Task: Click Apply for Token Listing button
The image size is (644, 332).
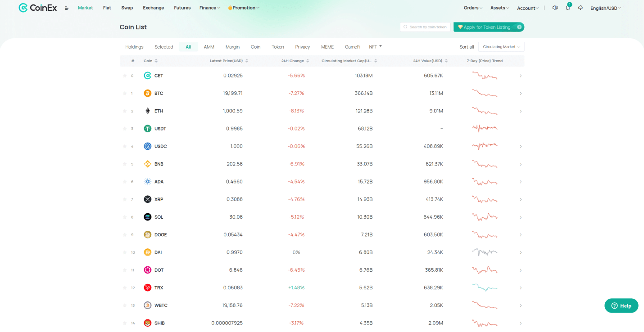Action: pos(489,27)
